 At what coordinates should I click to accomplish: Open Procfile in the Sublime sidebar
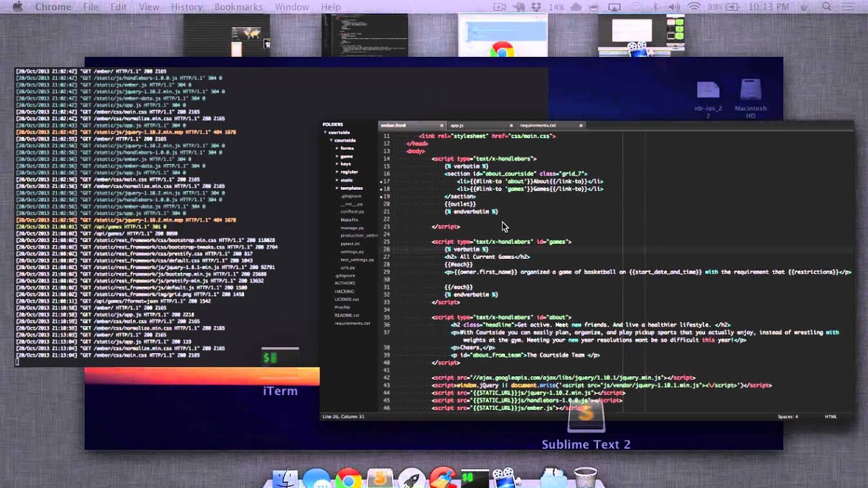point(342,307)
